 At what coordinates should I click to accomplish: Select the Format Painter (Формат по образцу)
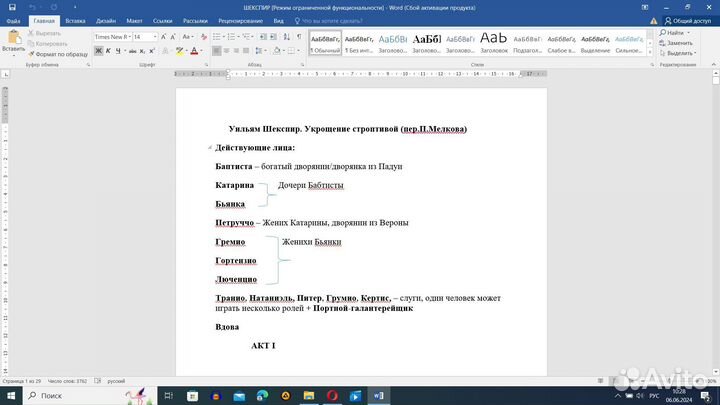coord(58,54)
